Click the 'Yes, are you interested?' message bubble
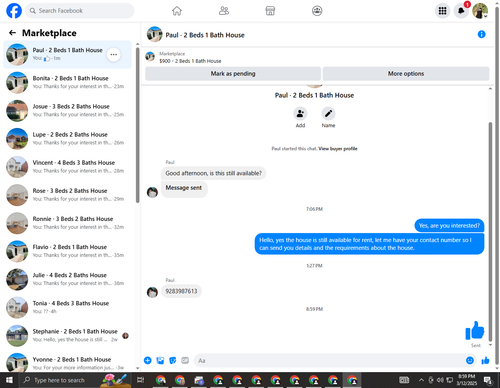The width and height of the screenshot is (500, 388). click(449, 226)
